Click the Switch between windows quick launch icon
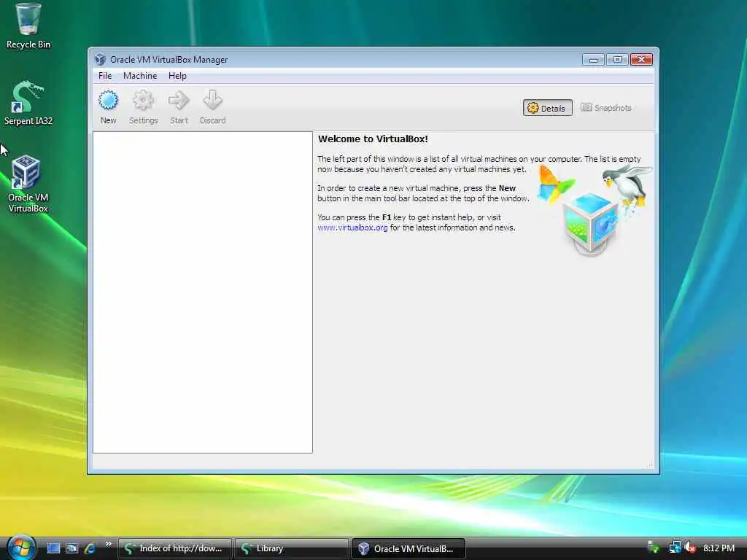Image resolution: width=747 pixels, height=560 pixels. (x=71, y=548)
